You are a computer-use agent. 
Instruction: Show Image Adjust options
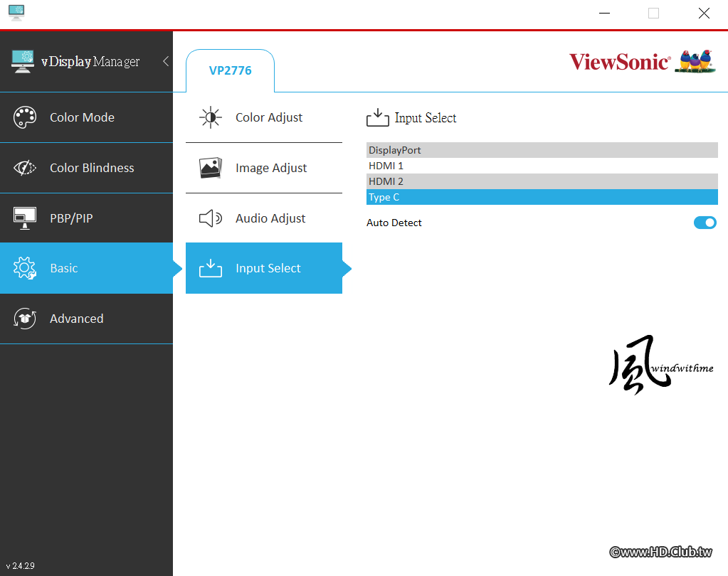tap(264, 168)
